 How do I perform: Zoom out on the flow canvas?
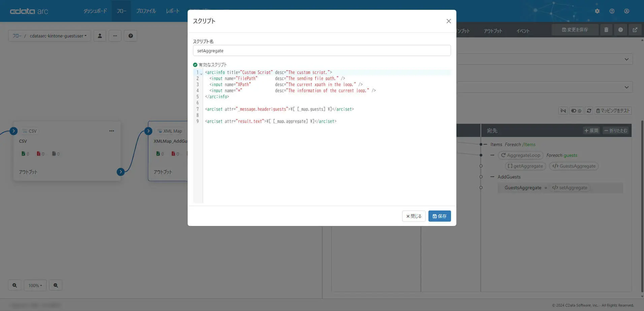[x=56, y=285]
